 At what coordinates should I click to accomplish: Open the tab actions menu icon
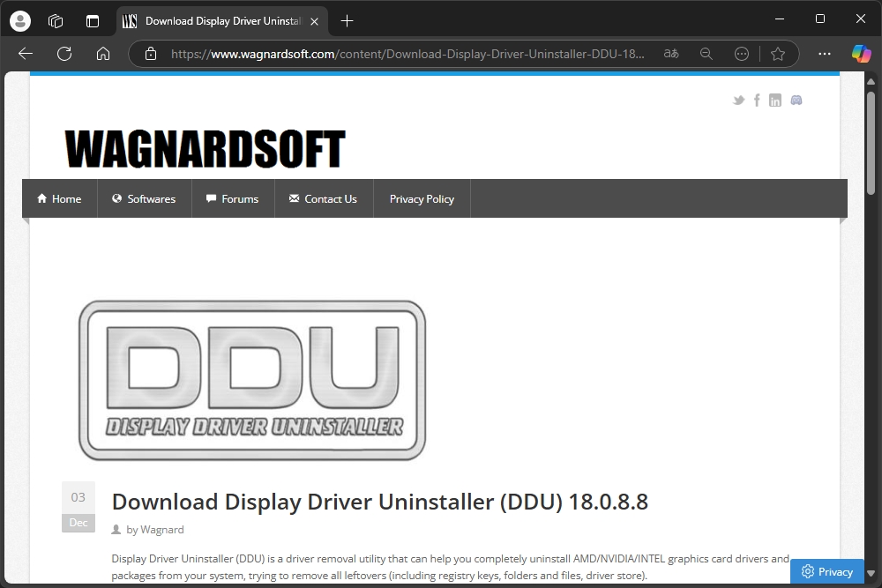pyautogui.click(x=93, y=21)
